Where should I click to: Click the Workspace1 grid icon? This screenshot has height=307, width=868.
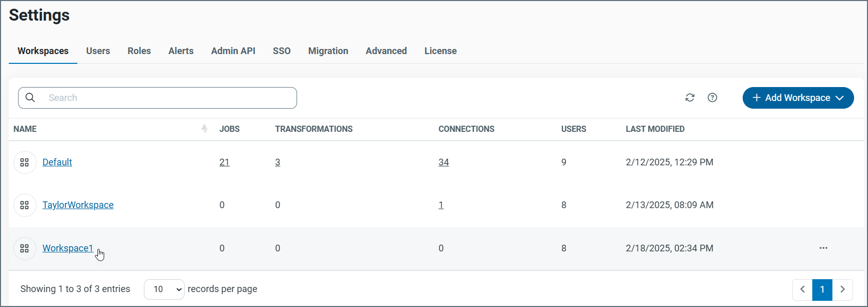[x=24, y=249]
